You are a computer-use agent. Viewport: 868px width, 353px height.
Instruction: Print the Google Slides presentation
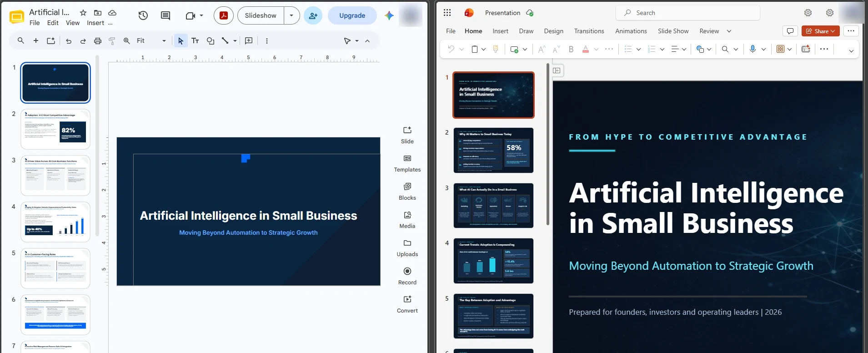point(97,41)
